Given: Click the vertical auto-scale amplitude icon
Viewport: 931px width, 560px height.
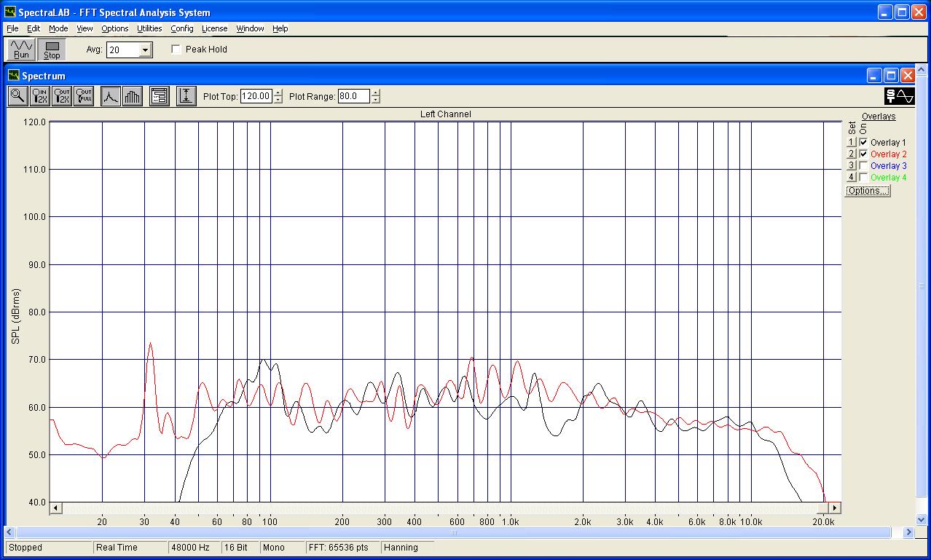Looking at the screenshot, I should [186, 96].
